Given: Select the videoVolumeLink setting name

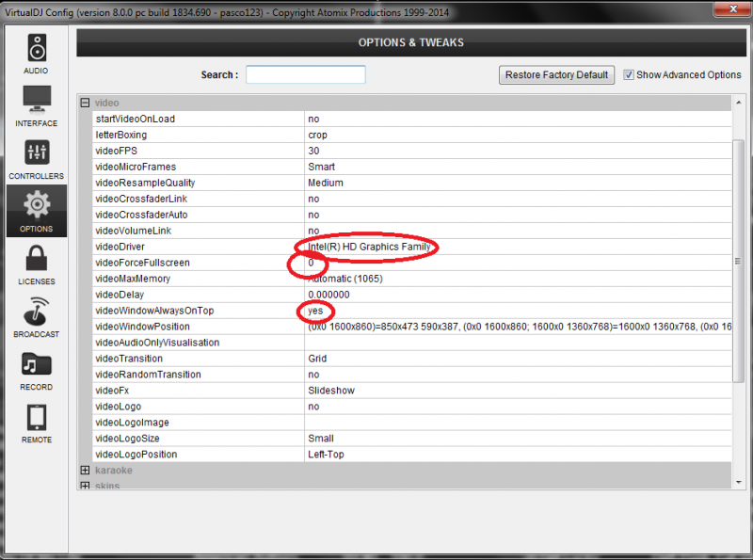Looking at the screenshot, I should (133, 231).
